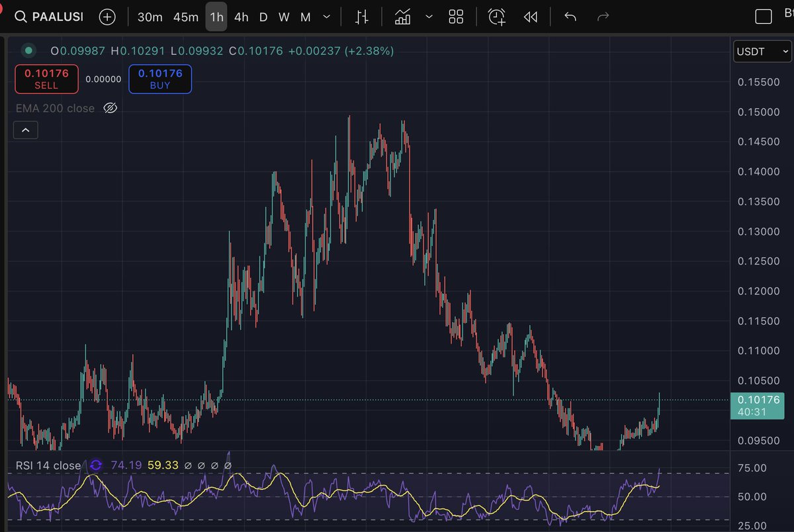The height and width of the screenshot is (532, 794).
Task: Open the chart style dropdown chevron
Action: pyautogui.click(x=429, y=17)
